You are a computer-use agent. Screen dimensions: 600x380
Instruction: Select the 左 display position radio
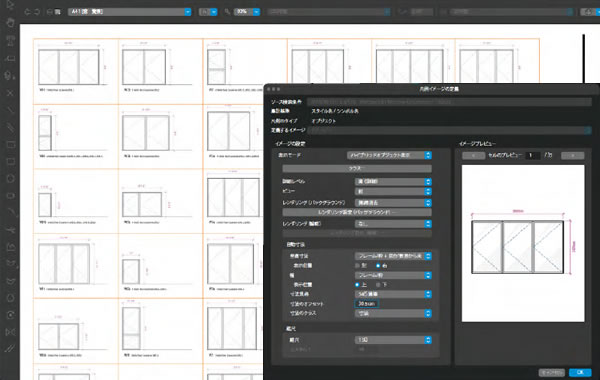pyautogui.click(x=357, y=266)
